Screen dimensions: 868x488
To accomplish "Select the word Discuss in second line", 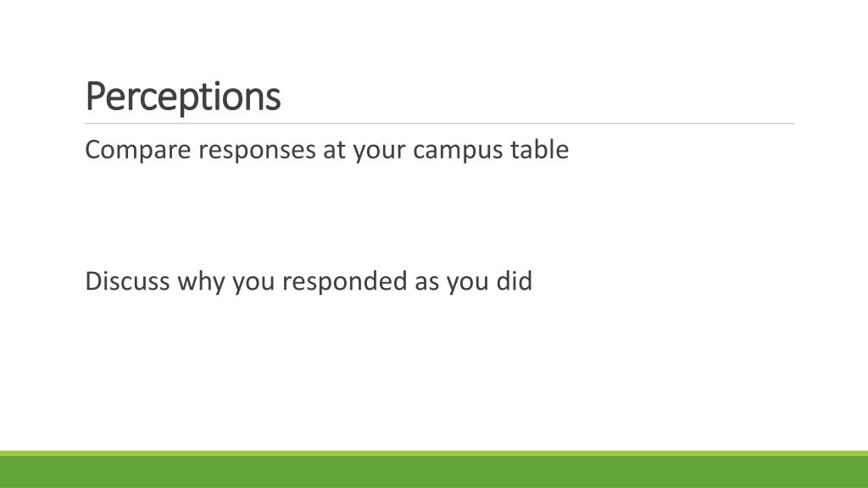I will (127, 281).
